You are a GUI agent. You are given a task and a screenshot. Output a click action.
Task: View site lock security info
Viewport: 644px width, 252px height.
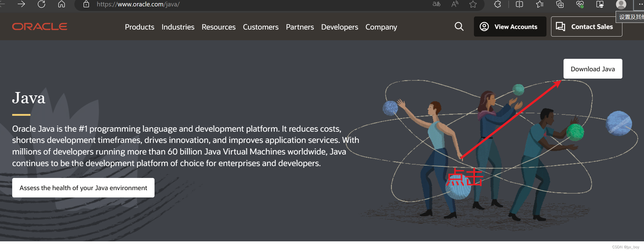[86, 4]
